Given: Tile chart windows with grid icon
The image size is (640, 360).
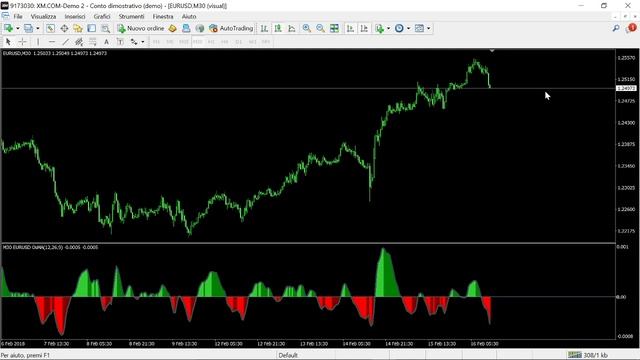Looking at the screenshot, I should click(x=334, y=28).
